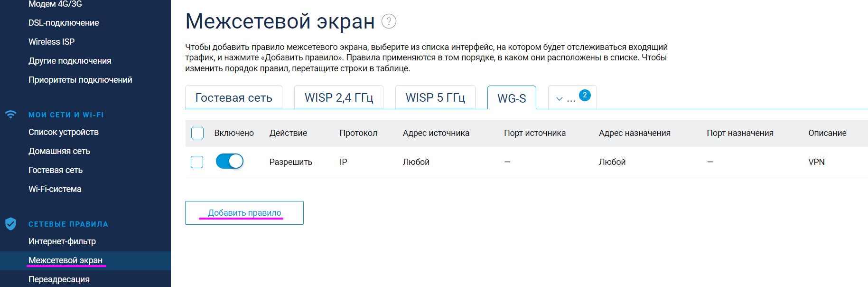Open the Гостевая сеть tab
Viewport: 868px width, 287px height.
tap(233, 97)
